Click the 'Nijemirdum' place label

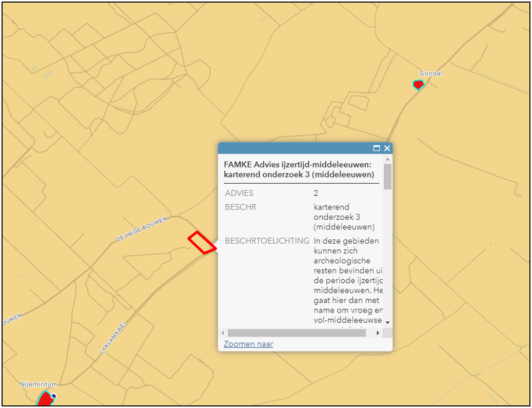(38, 384)
